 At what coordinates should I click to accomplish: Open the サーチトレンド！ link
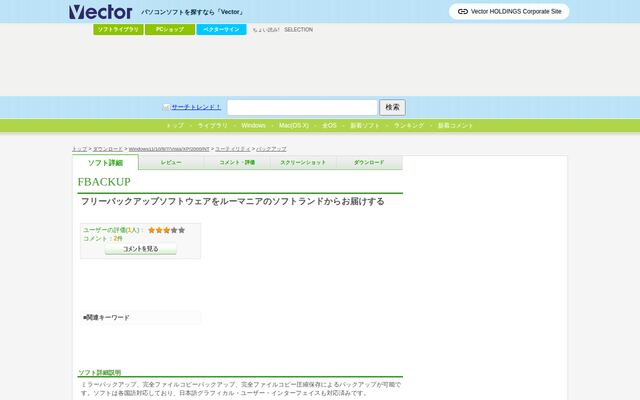click(196, 107)
